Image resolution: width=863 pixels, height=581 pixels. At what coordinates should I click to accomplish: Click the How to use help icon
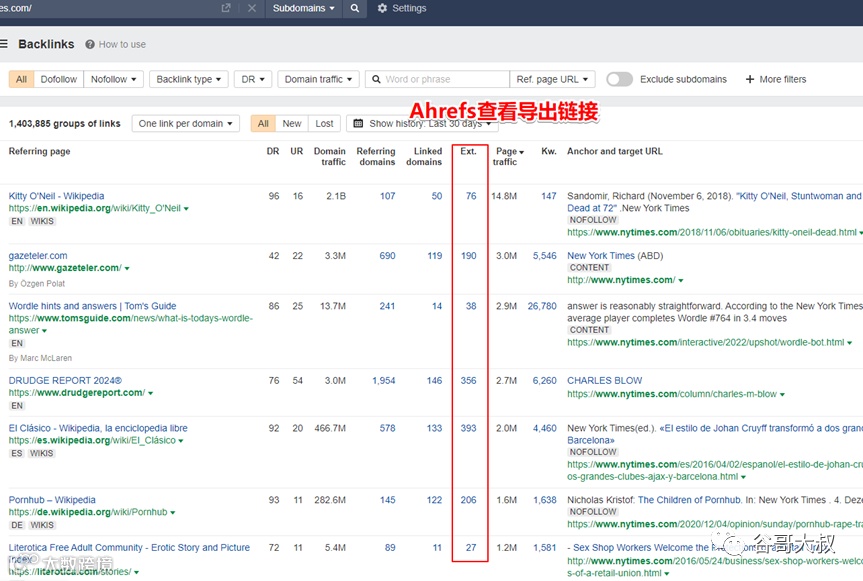pos(90,45)
